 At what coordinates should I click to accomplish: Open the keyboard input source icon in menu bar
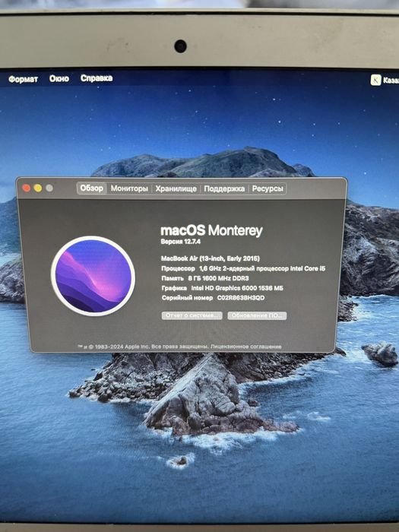pyautogui.click(x=375, y=80)
